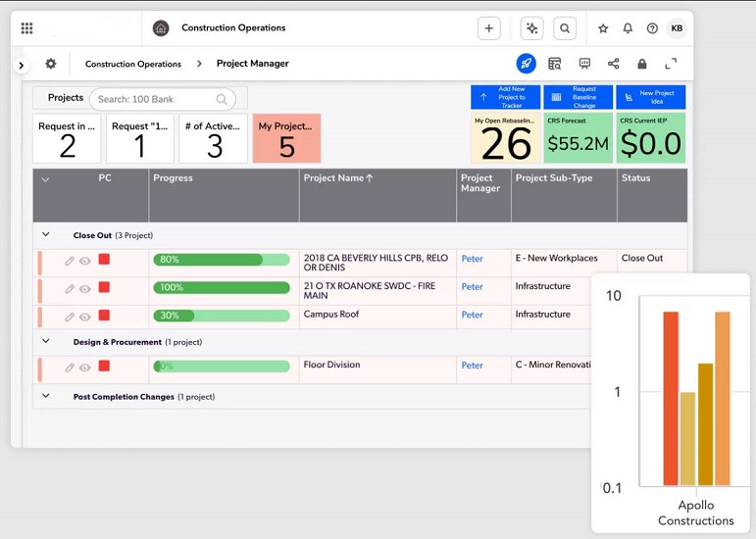This screenshot has width=756, height=539.
Task: Collapse the Close Out group
Action: 45,235
